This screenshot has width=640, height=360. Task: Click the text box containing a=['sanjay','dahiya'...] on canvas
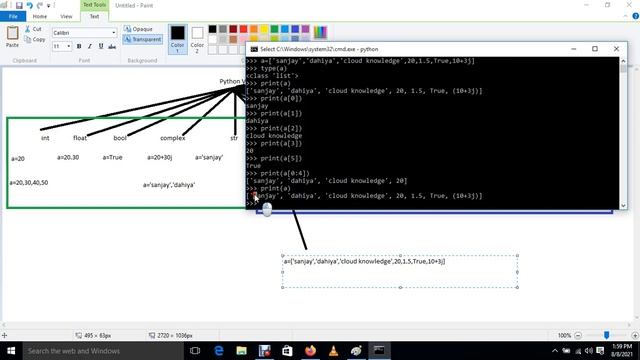[x=400, y=271]
